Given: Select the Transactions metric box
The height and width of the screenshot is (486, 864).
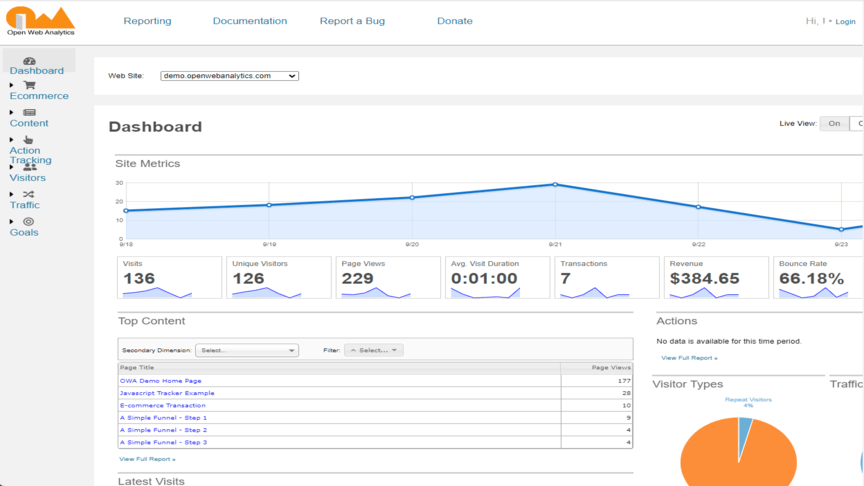Looking at the screenshot, I should (x=607, y=278).
